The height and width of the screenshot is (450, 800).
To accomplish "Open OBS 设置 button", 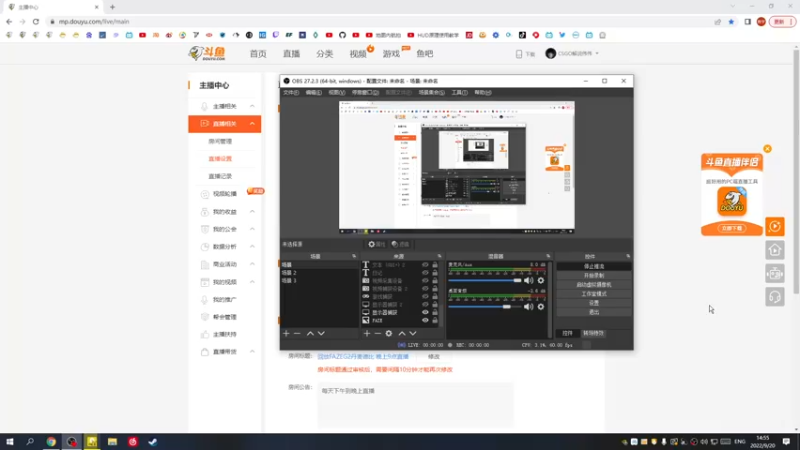I will click(594, 303).
